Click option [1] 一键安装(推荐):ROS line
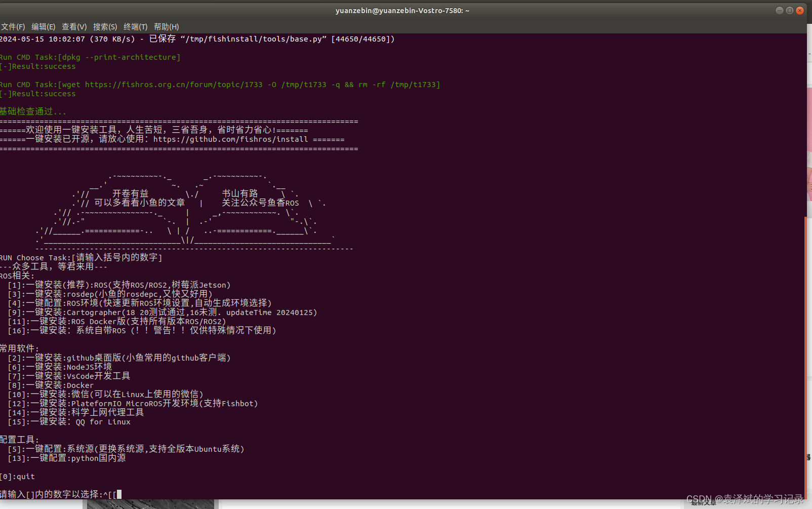 [119, 285]
